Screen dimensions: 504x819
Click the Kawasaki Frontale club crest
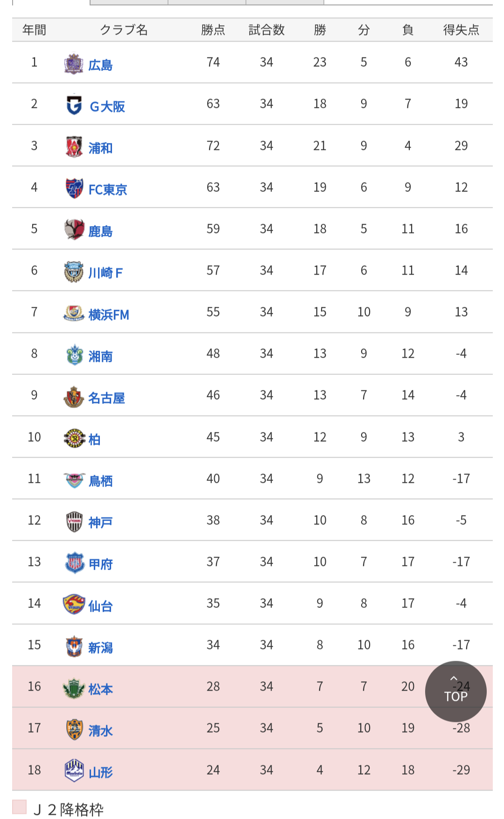[74, 272]
